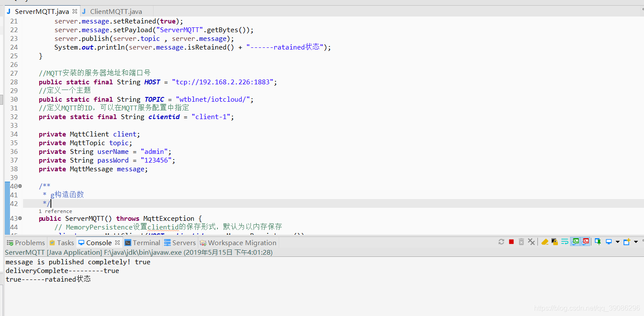Click 'public ServerMQTT() throws MqttException' line
Image resolution: width=644 pixels, height=316 pixels.
120,218
